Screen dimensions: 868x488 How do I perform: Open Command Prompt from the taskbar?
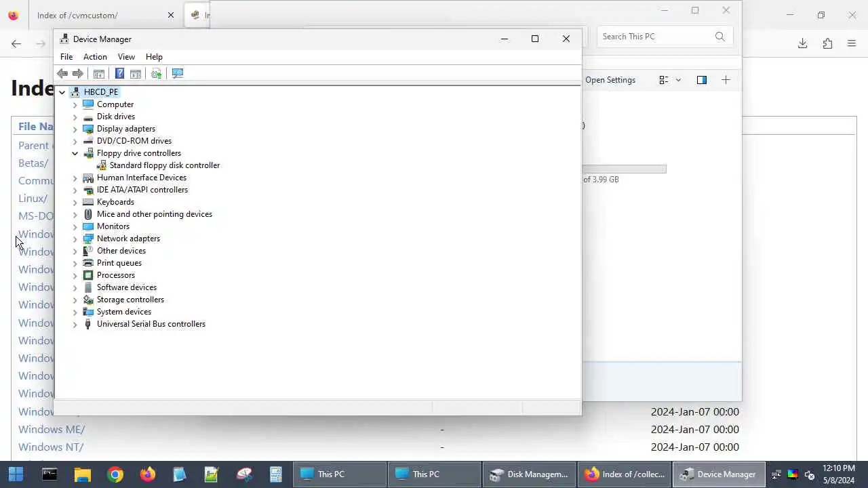tap(50, 474)
